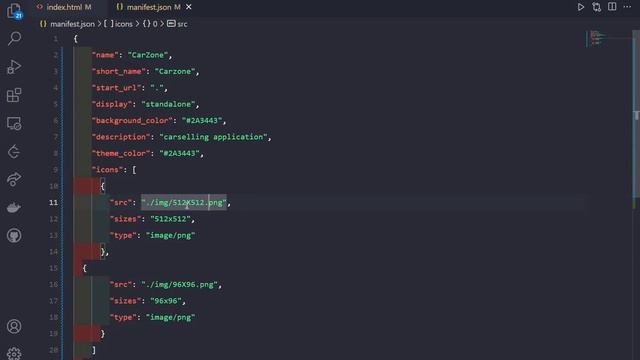Open the Manage settings gear
The width and height of the screenshot is (640, 360).
(14, 353)
